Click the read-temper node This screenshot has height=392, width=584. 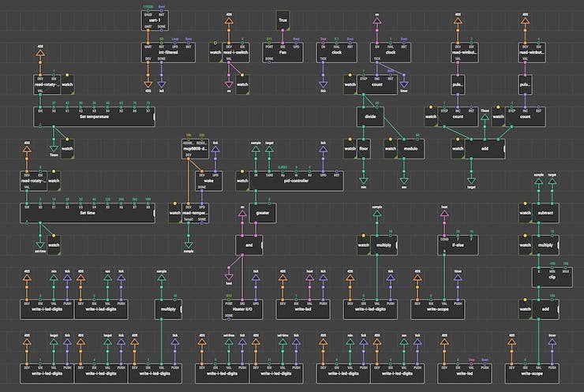(x=195, y=213)
